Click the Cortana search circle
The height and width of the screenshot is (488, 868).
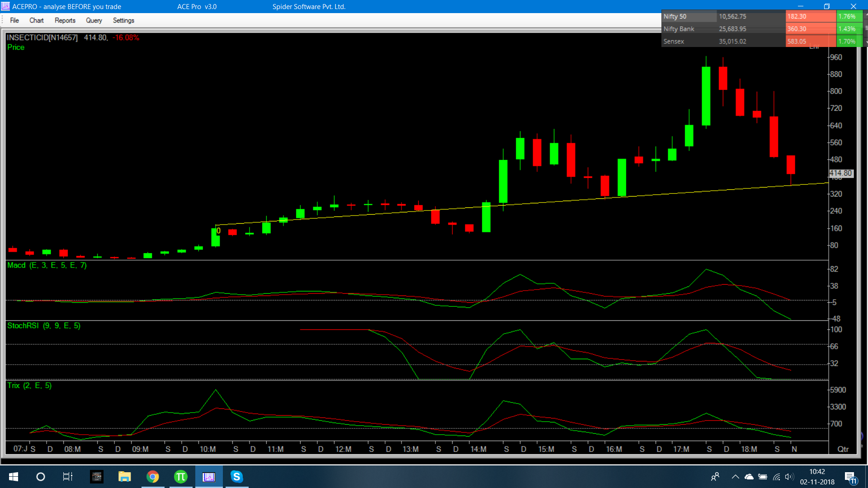point(41,477)
